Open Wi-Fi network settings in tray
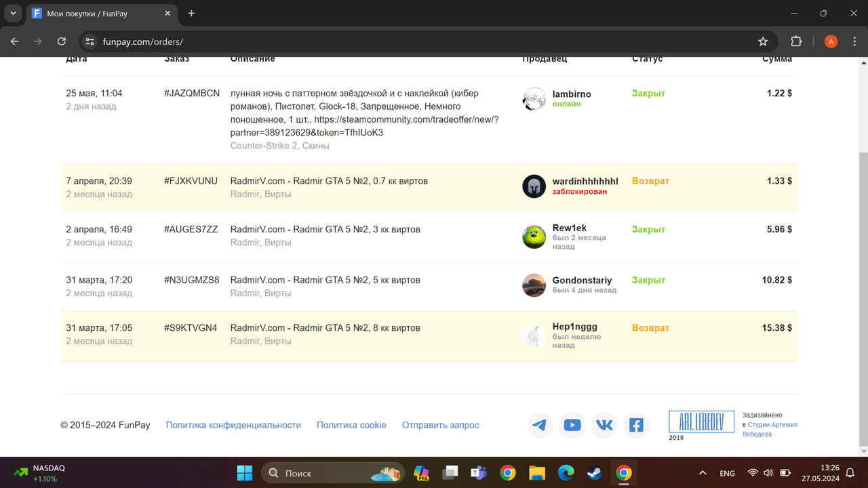Image resolution: width=868 pixels, height=488 pixels. coord(752,473)
